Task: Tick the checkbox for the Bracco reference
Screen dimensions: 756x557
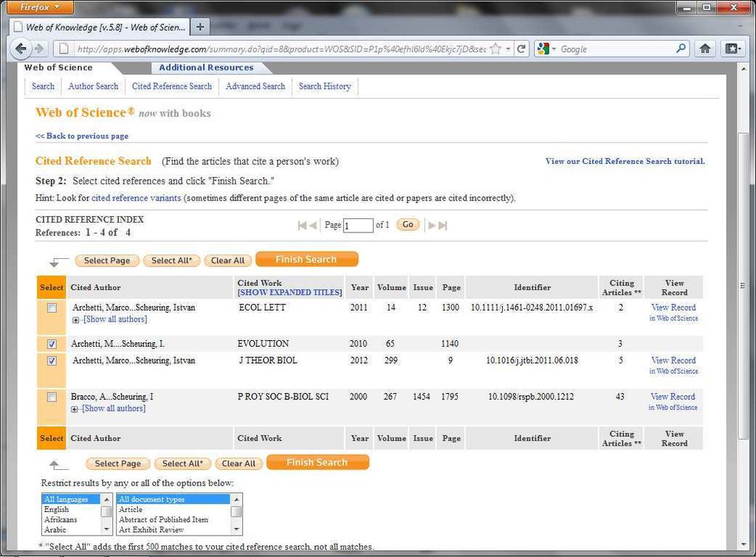Action: [x=52, y=397]
